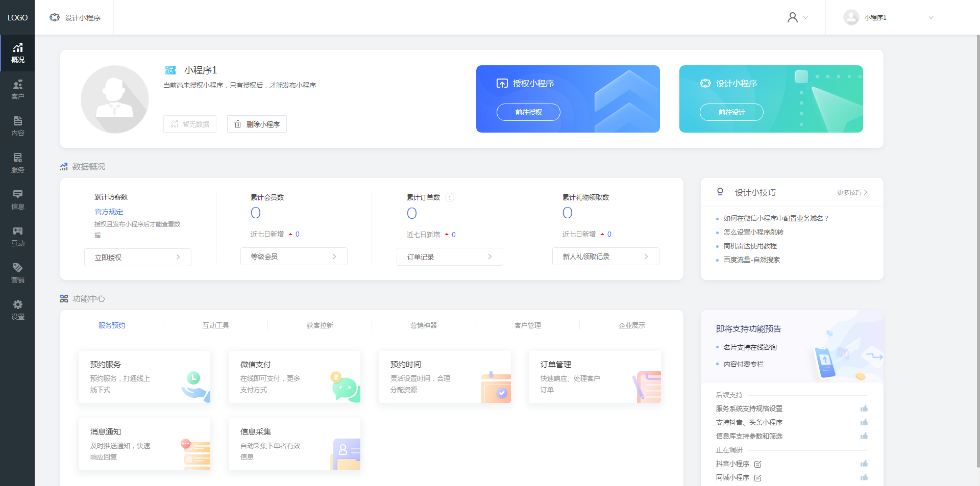This screenshot has width=980, height=486.
Task: Open tip 怎么设置小程序跳转
Action: point(753,232)
